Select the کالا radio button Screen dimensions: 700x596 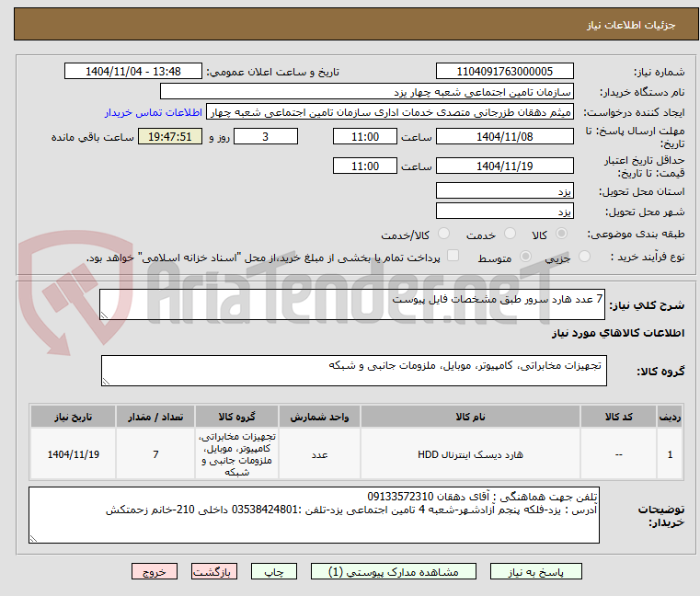(562, 234)
